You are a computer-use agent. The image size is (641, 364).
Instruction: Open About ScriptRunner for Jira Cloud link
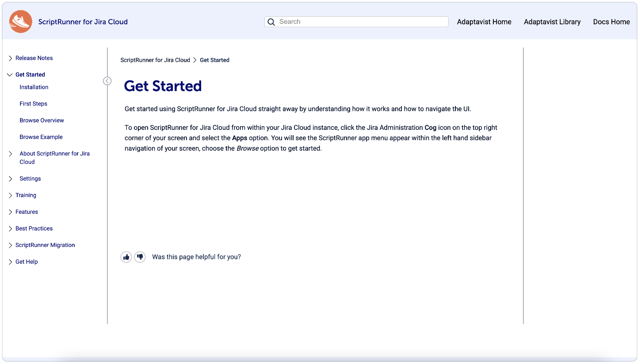point(55,158)
